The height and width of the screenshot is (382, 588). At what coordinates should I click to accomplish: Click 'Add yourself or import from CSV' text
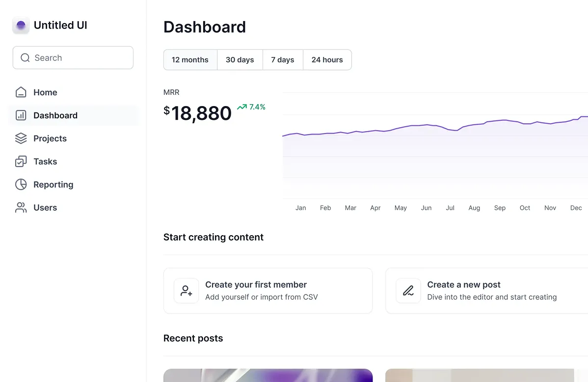click(262, 297)
